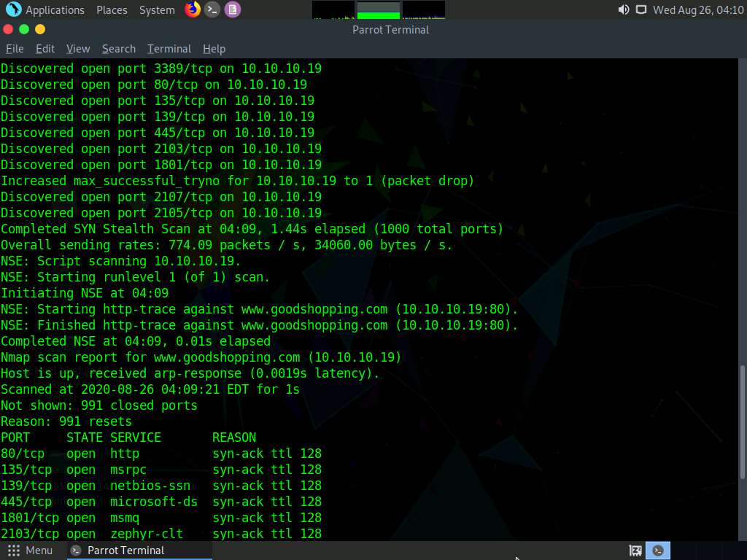747x560 pixels.
Task: Click the Parrot Terminal window title
Action: (391, 29)
